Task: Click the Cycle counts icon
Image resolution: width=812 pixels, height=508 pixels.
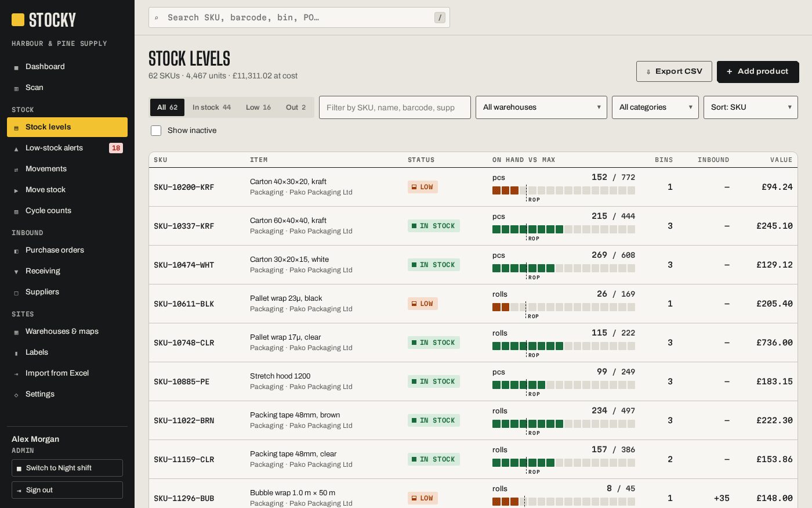Action: (x=16, y=211)
